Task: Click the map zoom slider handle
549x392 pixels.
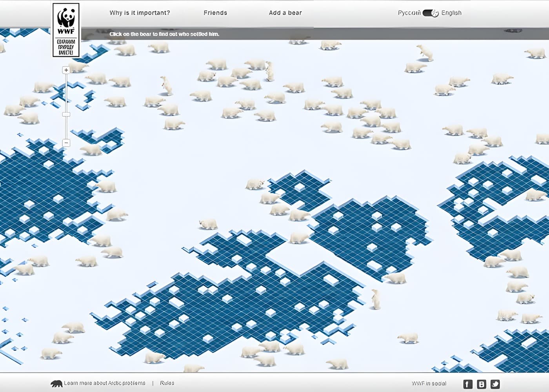Action: pyautogui.click(x=66, y=114)
